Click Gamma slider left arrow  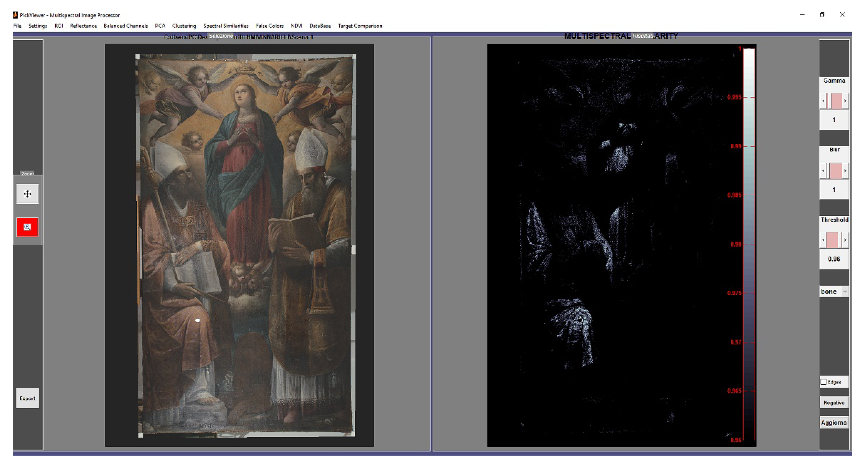[823, 101]
